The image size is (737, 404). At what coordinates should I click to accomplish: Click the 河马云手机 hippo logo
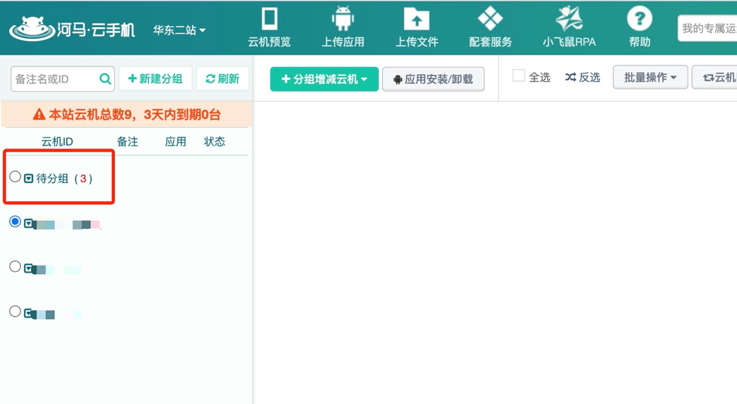coord(32,28)
